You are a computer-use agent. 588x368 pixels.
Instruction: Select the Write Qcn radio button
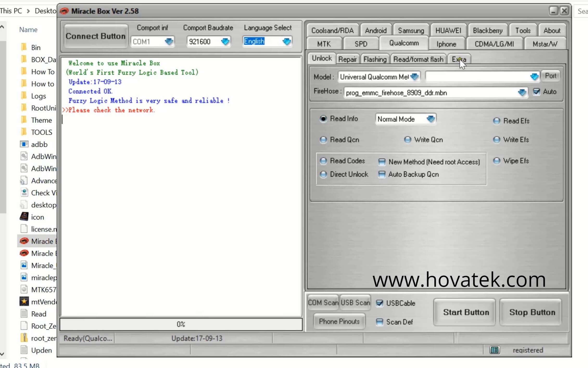[x=407, y=140]
